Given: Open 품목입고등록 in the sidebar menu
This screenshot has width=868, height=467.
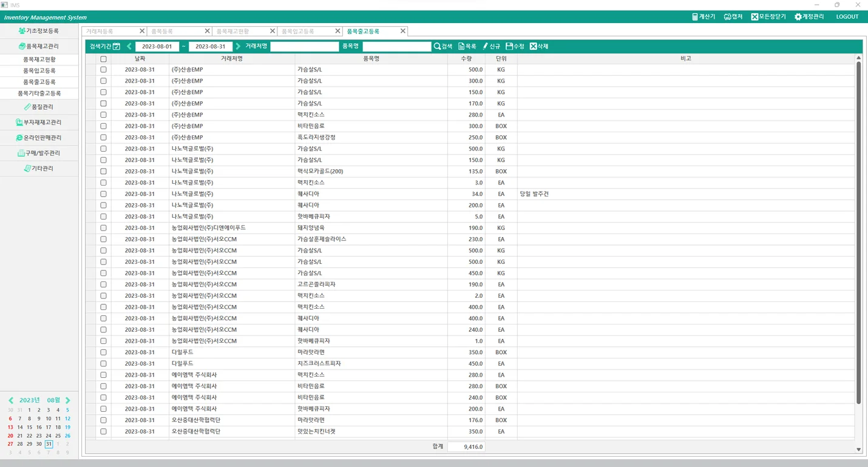Looking at the screenshot, I should [x=39, y=71].
